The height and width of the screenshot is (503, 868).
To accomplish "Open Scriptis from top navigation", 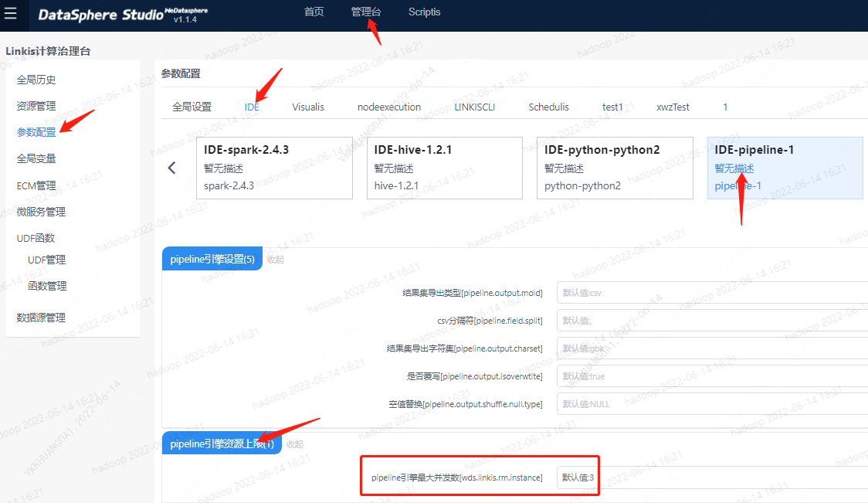I will pos(424,12).
